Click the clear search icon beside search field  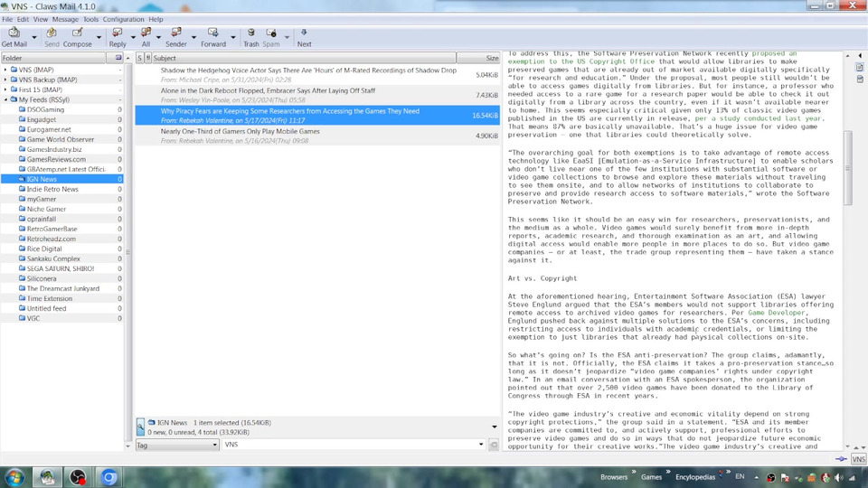point(494,445)
